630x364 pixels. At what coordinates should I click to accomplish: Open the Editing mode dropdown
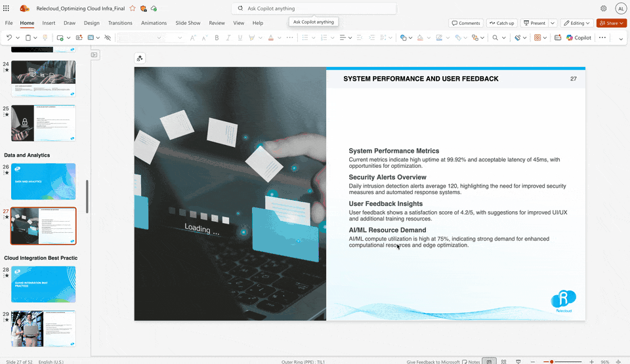577,24
